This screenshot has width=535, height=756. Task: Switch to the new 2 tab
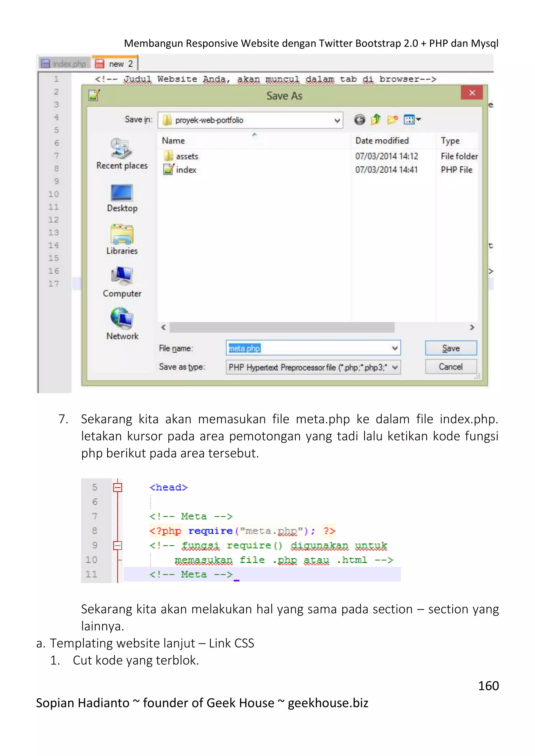tap(115, 63)
